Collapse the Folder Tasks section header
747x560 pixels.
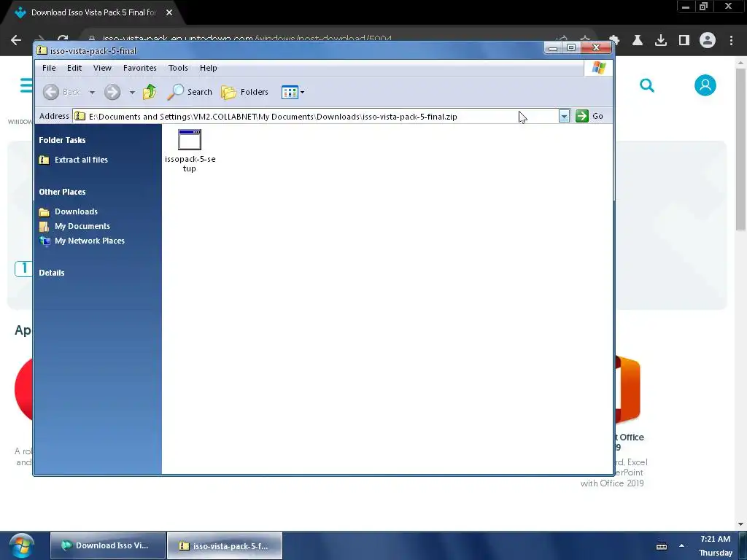63,140
